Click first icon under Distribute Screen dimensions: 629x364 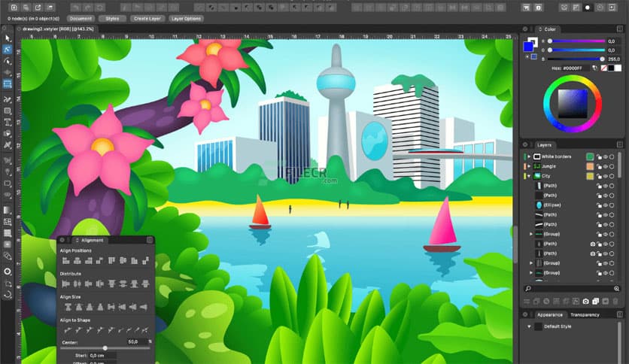[66, 284]
